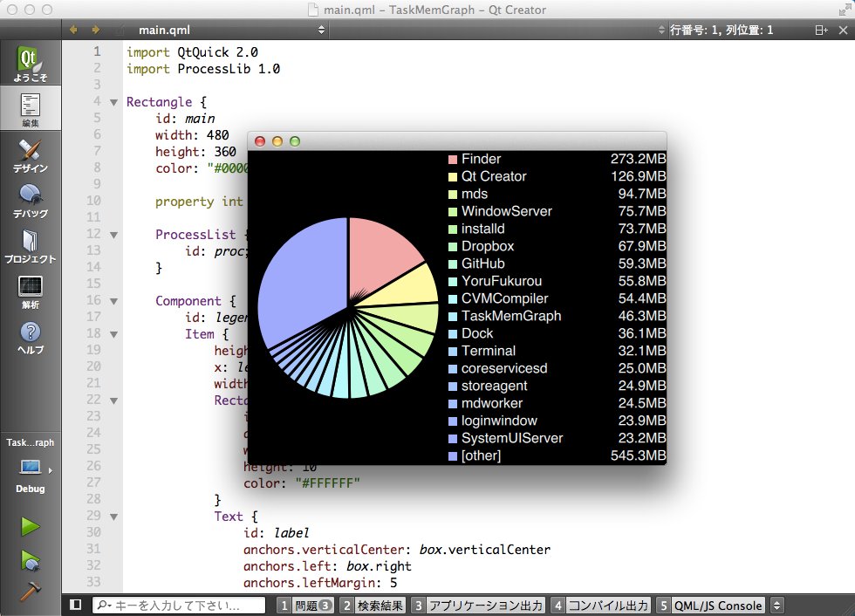Viewport: 855px width, 616px height.
Task: Split the editor view
Action: 821,30
